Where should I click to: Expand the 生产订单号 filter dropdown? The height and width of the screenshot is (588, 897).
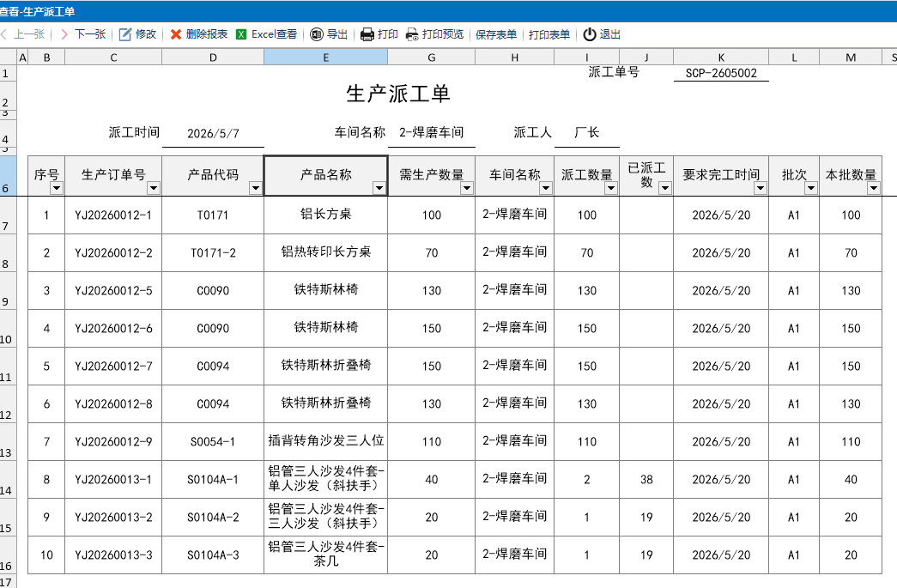click(154, 188)
